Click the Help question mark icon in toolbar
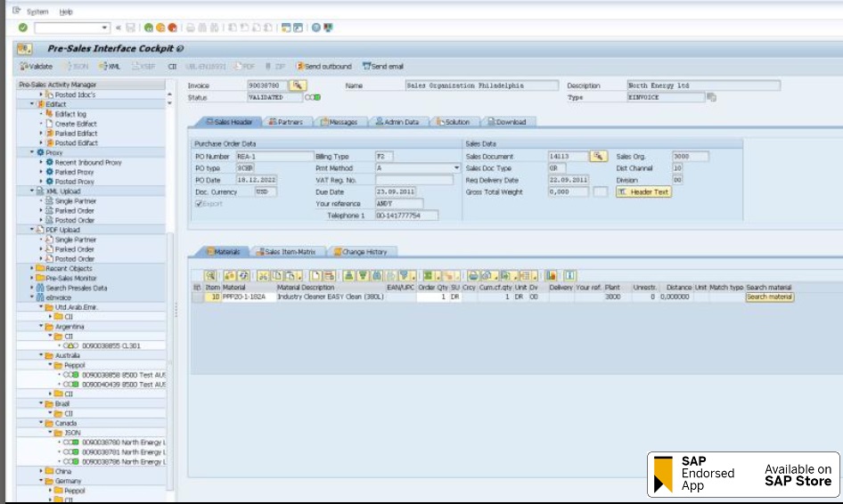 [x=315, y=28]
